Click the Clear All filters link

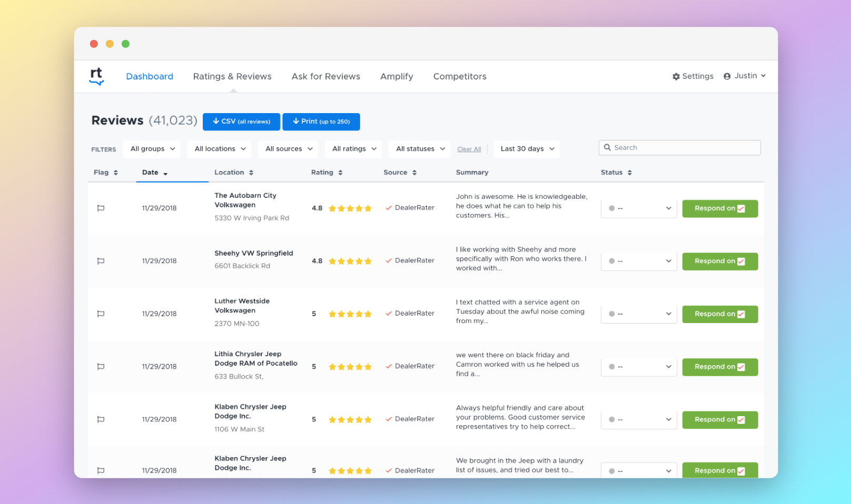[x=469, y=149]
